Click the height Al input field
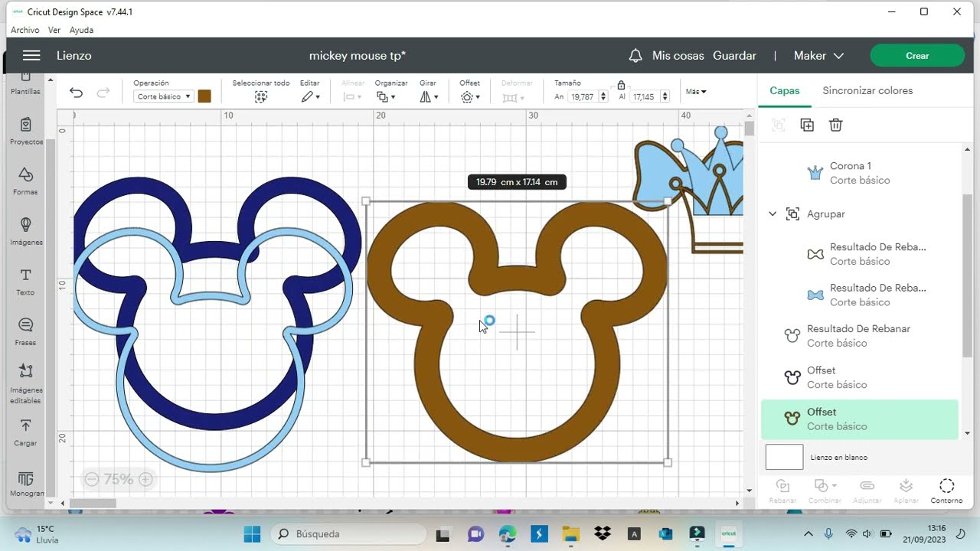This screenshot has width=980, height=551. pos(645,97)
